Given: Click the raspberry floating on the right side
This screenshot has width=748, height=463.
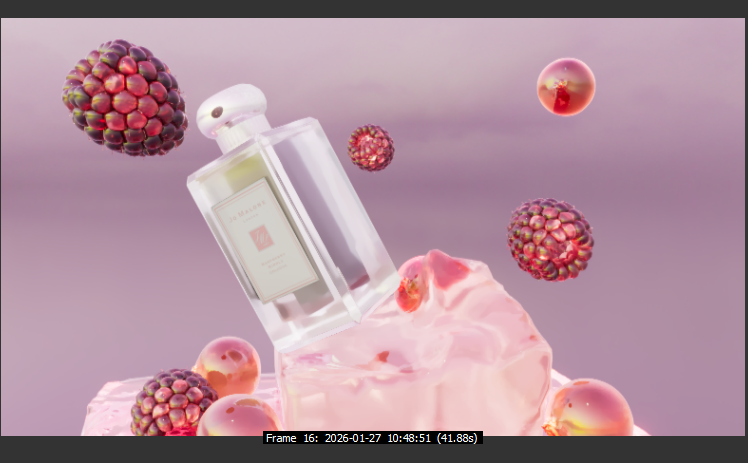Looking at the screenshot, I should click(549, 239).
